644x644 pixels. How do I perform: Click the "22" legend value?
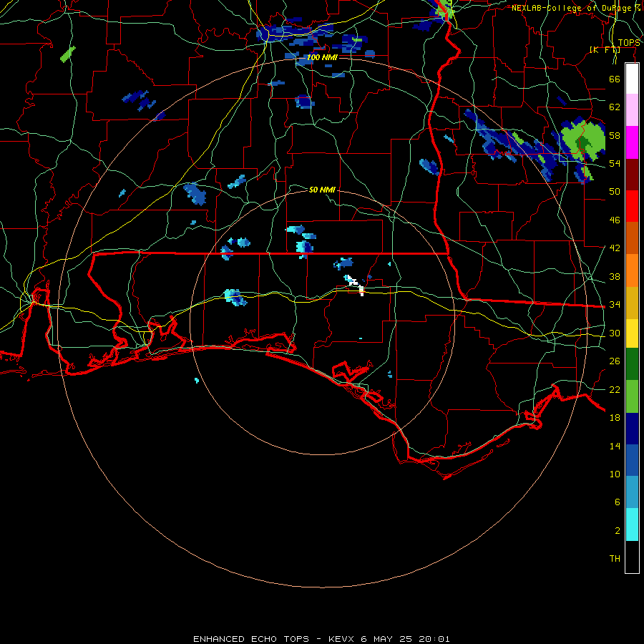coord(615,389)
